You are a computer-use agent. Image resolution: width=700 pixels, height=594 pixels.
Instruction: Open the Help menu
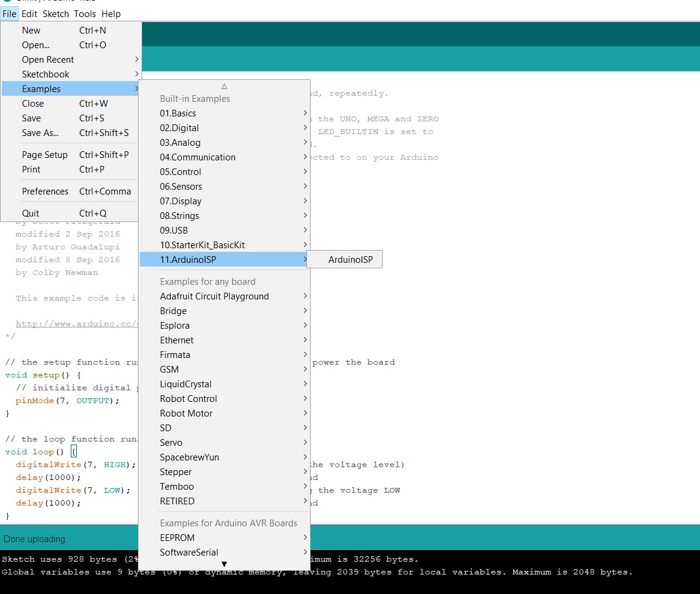110,14
